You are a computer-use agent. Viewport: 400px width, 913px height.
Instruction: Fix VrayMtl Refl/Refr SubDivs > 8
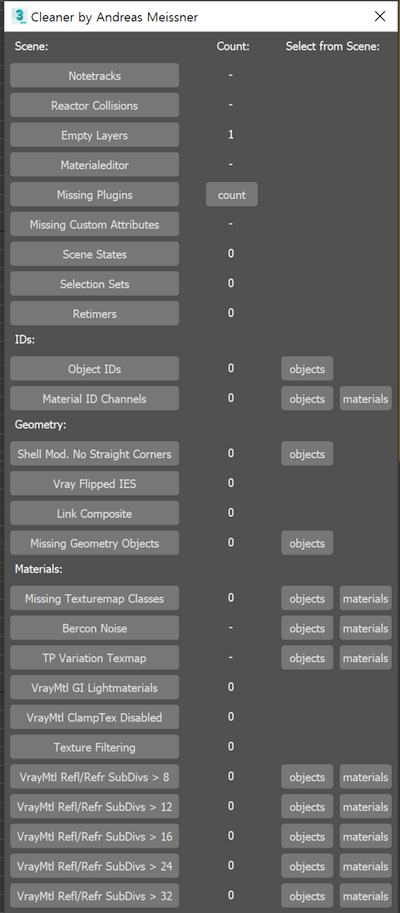[x=94, y=776]
